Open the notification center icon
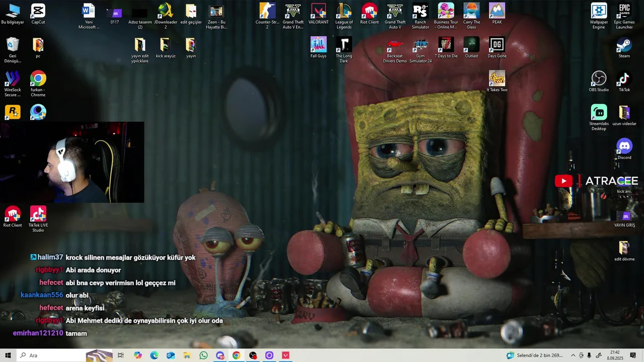644x362 pixels. (x=633, y=355)
